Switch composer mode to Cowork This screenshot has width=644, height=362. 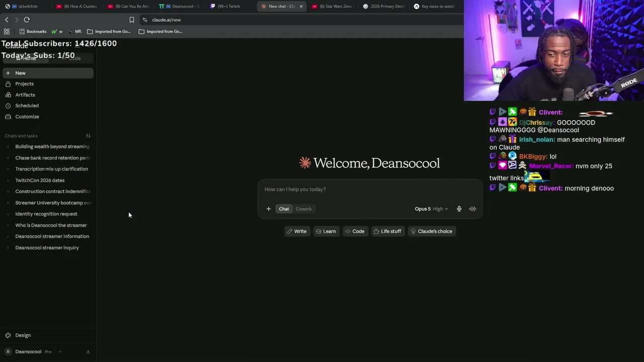pos(304,209)
